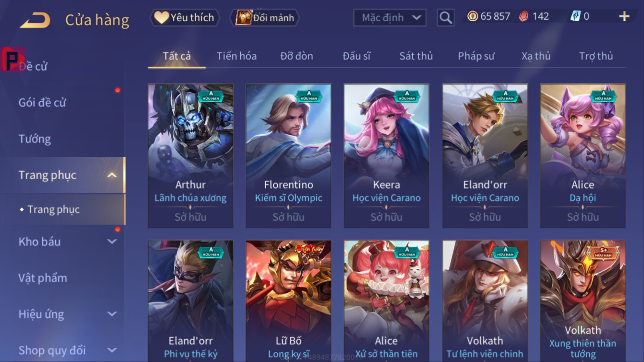Open the search magnifier icon

pyautogui.click(x=446, y=18)
